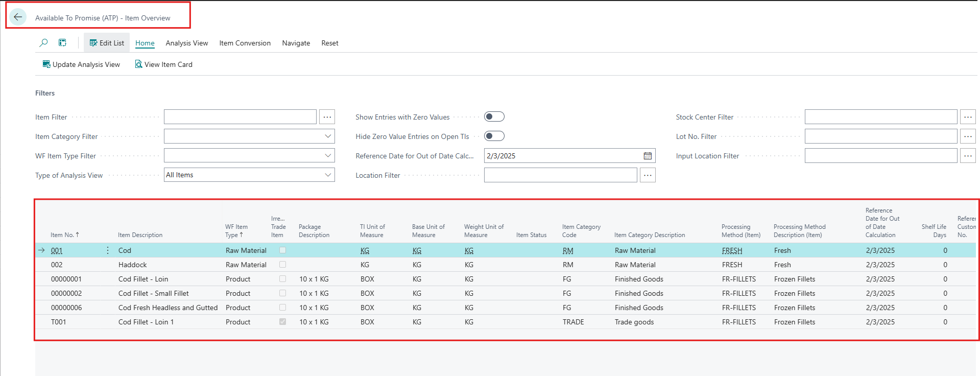Open the Item Conversion menu
This screenshot has width=980, height=376.
point(245,43)
